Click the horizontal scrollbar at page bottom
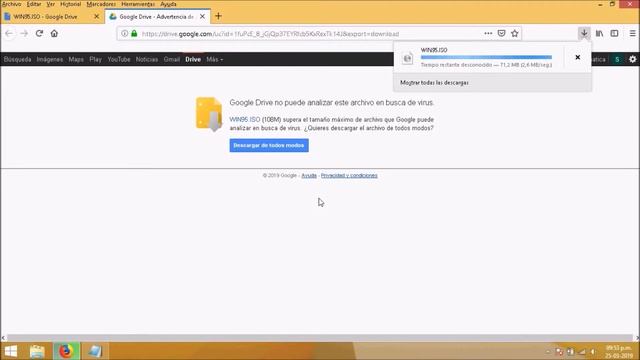Image resolution: width=640 pixels, height=360 pixels. click(x=320, y=338)
